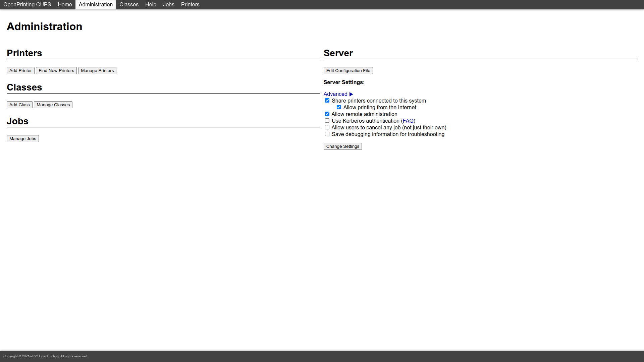
Task: Click Edit Configuration File button
Action: [348, 71]
